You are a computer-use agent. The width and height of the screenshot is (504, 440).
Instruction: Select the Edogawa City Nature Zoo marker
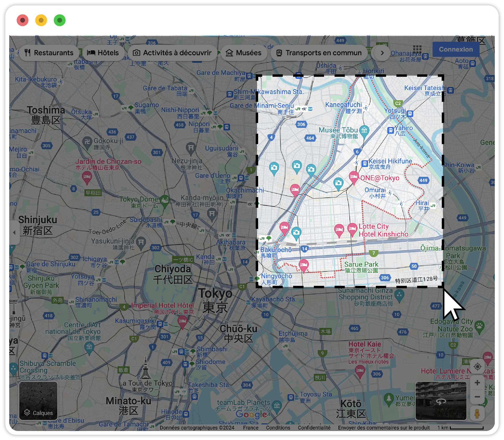coord(480,327)
